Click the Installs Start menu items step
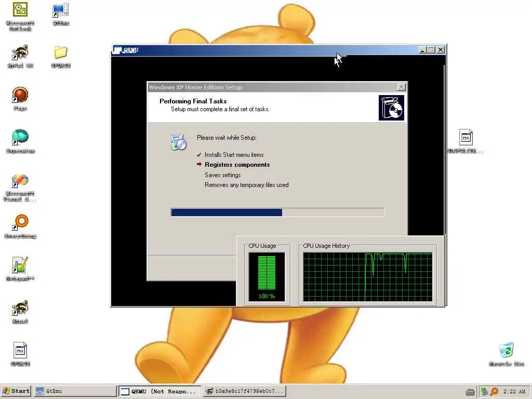The height and width of the screenshot is (399, 532). [x=234, y=155]
